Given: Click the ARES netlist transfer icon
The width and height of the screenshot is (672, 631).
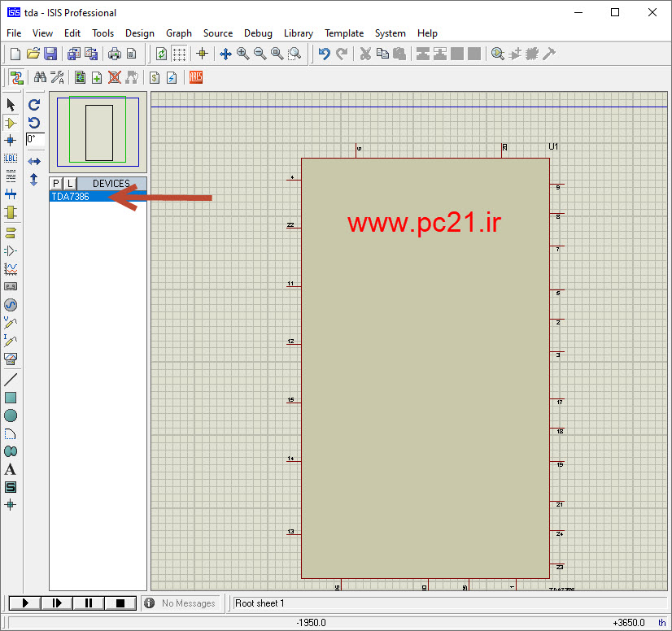Looking at the screenshot, I should (x=196, y=77).
